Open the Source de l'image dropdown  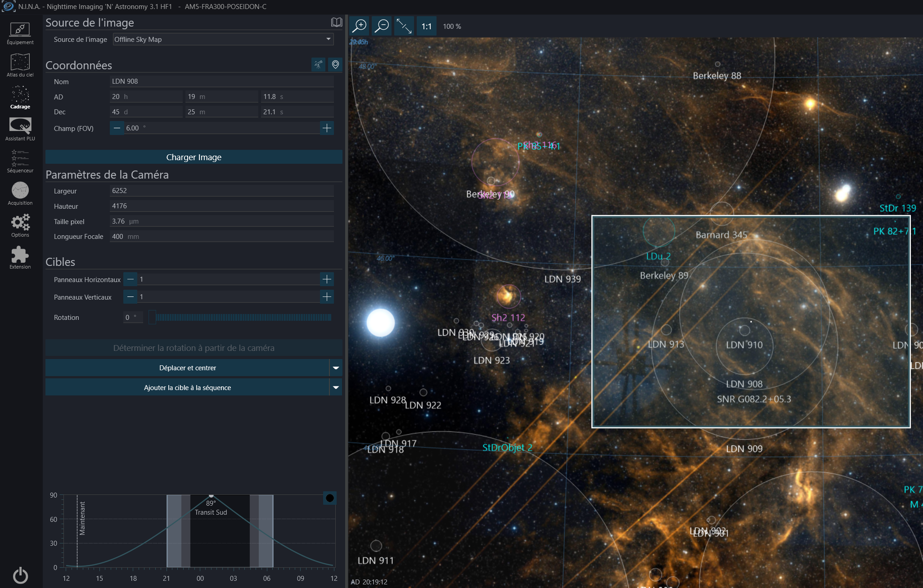(x=223, y=40)
